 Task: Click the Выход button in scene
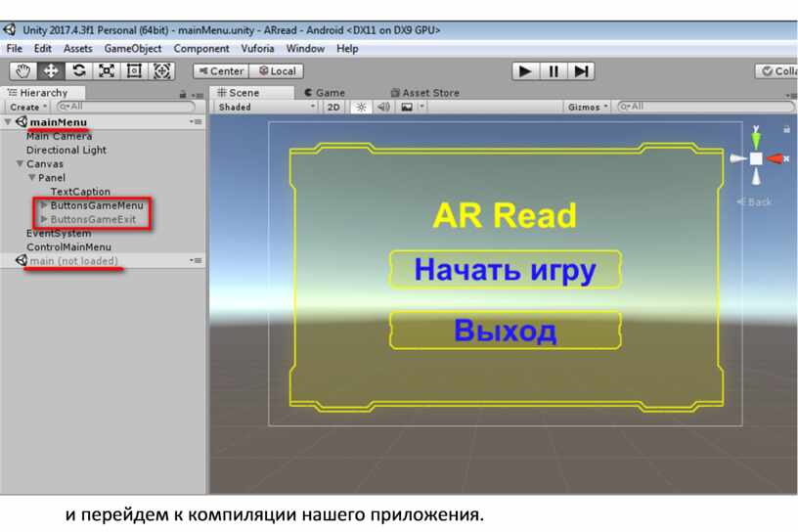pos(505,331)
